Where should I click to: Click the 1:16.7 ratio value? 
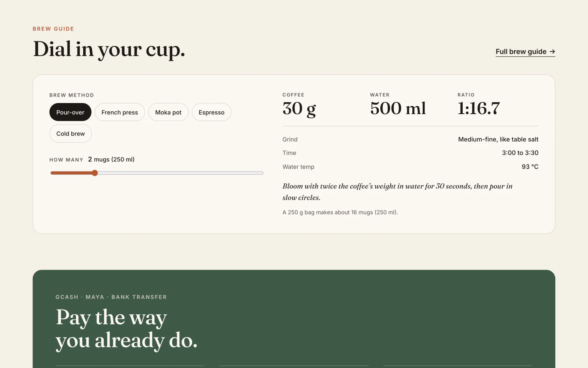(x=479, y=109)
